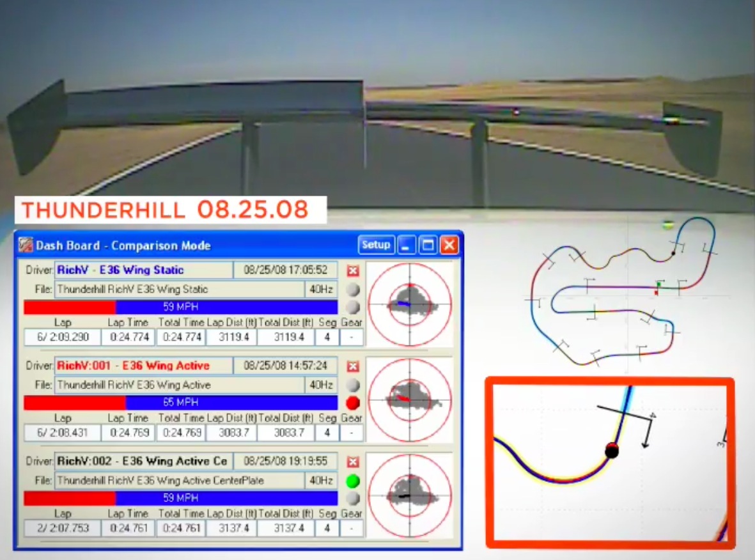Viewport: 755px width, 560px height.
Task: Select the G-G circle plot for E36 Wing Static
Action: [x=410, y=304]
